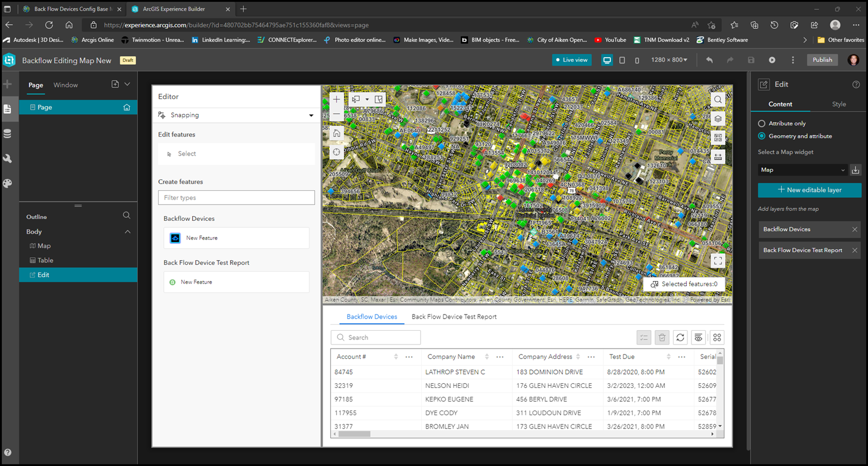
Task: Click the New editable layer button
Action: 809,190
